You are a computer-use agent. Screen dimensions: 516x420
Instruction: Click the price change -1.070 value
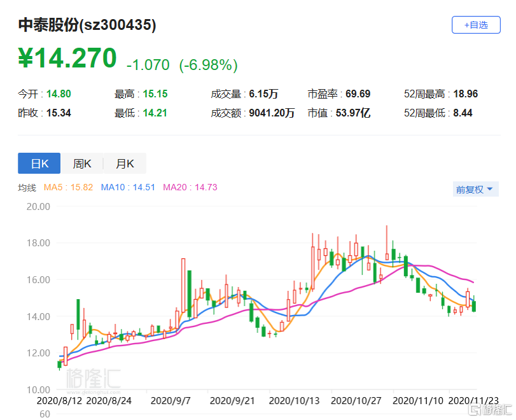click(x=148, y=65)
